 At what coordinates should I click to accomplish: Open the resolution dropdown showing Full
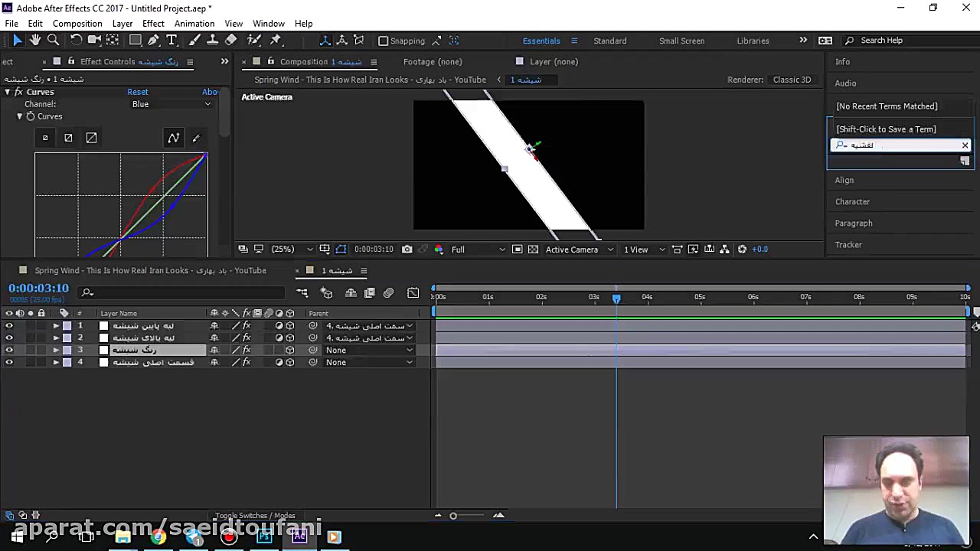pyautogui.click(x=478, y=249)
